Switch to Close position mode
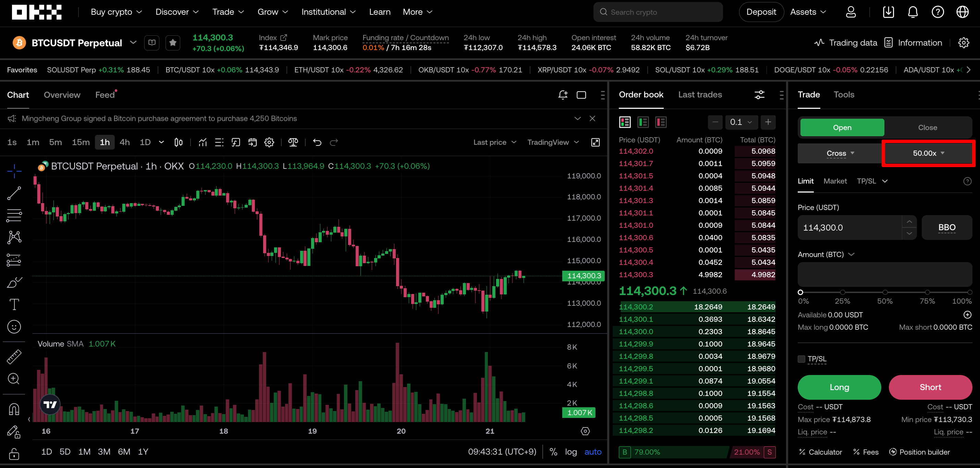Image resolution: width=980 pixels, height=468 pixels. click(927, 128)
